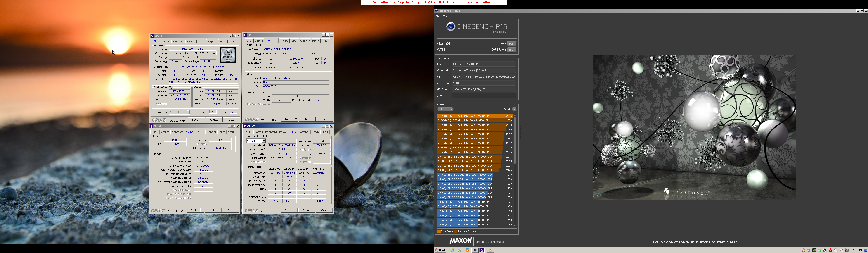
Task: Expand ranking Details arrow button
Action: [x=514, y=109]
